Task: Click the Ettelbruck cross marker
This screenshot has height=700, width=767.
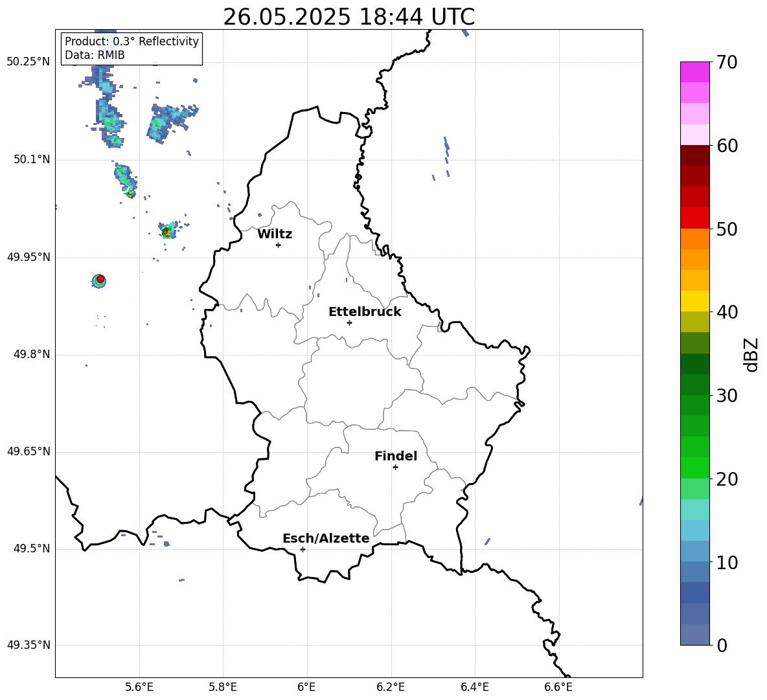Action: pos(349,322)
